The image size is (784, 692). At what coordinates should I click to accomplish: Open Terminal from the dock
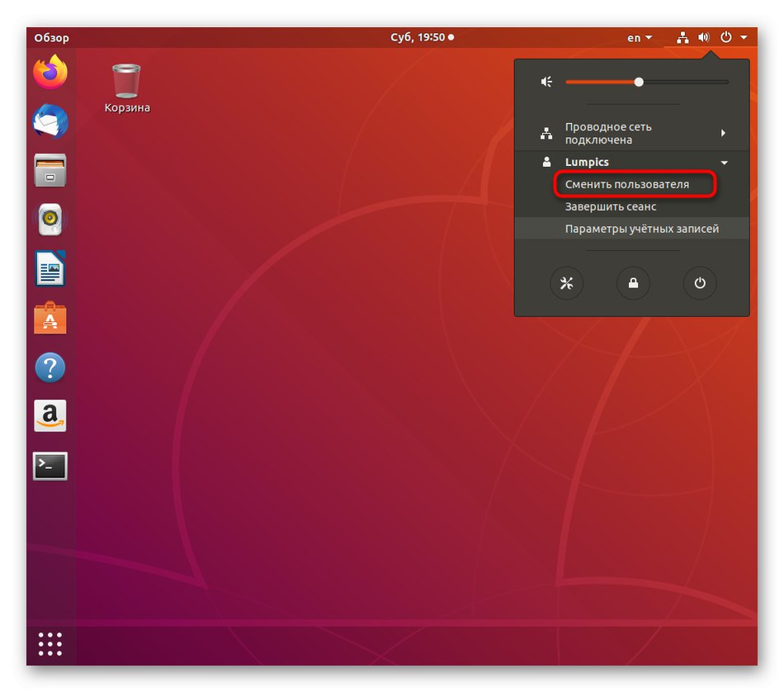(x=50, y=467)
